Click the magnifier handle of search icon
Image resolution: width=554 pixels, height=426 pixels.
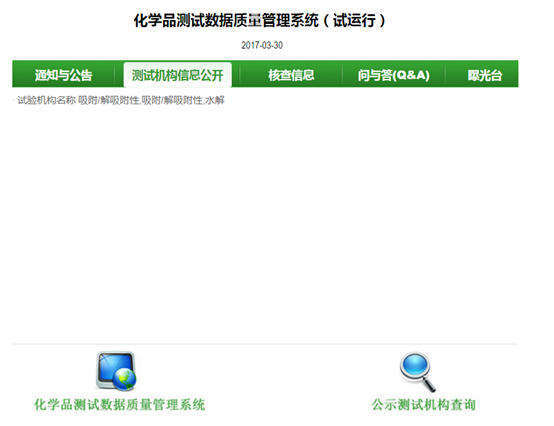pos(429,385)
